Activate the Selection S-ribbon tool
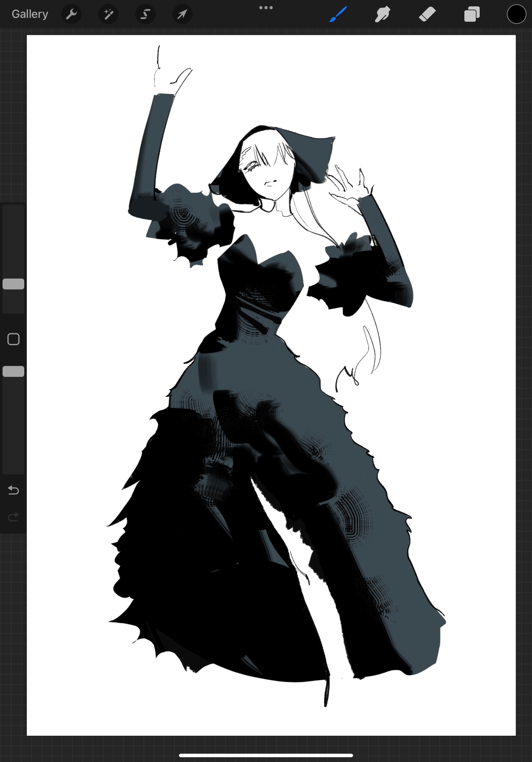The width and height of the screenshot is (532, 762). click(145, 14)
